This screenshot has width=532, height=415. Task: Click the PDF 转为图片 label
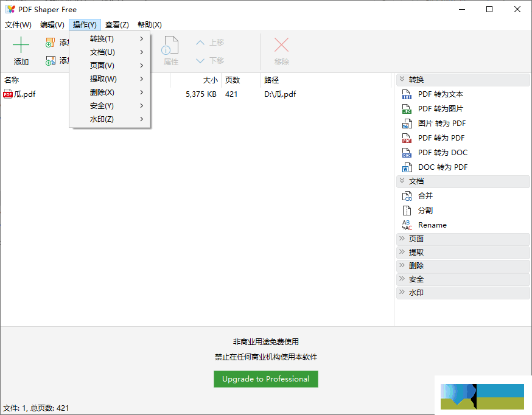(x=441, y=109)
